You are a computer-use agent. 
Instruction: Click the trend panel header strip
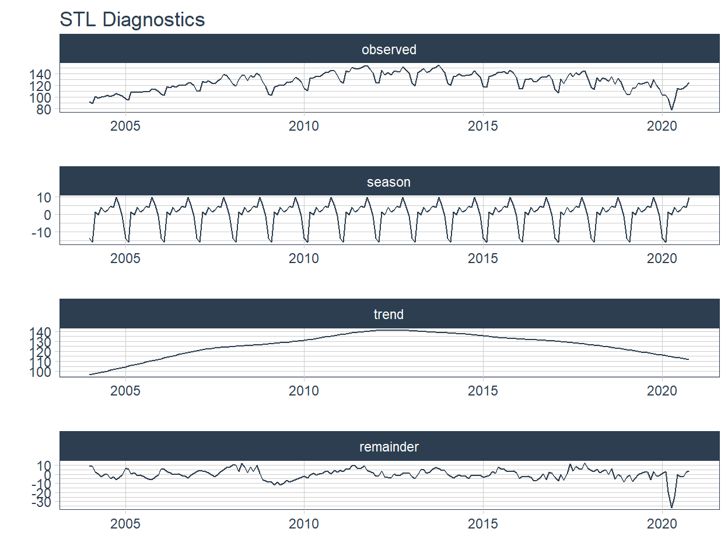[x=389, y=314]
